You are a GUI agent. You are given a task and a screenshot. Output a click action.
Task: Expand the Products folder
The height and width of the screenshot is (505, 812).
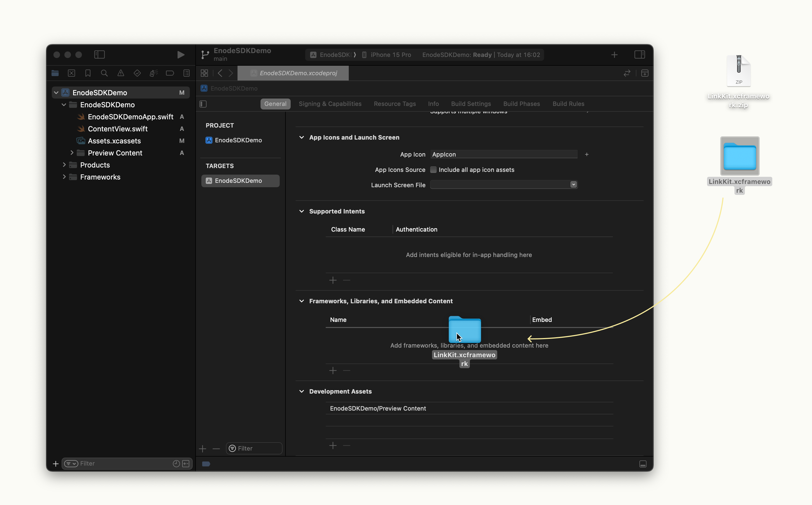point(64,165)
